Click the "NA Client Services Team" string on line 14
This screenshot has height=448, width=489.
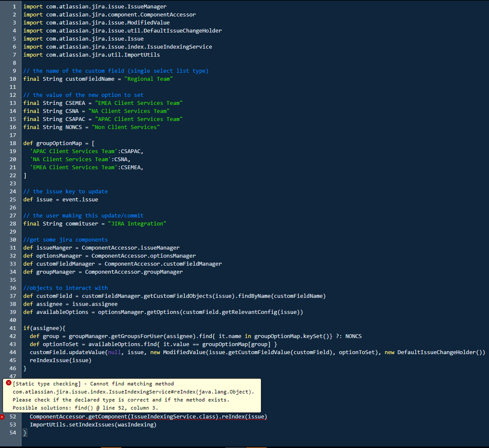click(x=129, y=111)
